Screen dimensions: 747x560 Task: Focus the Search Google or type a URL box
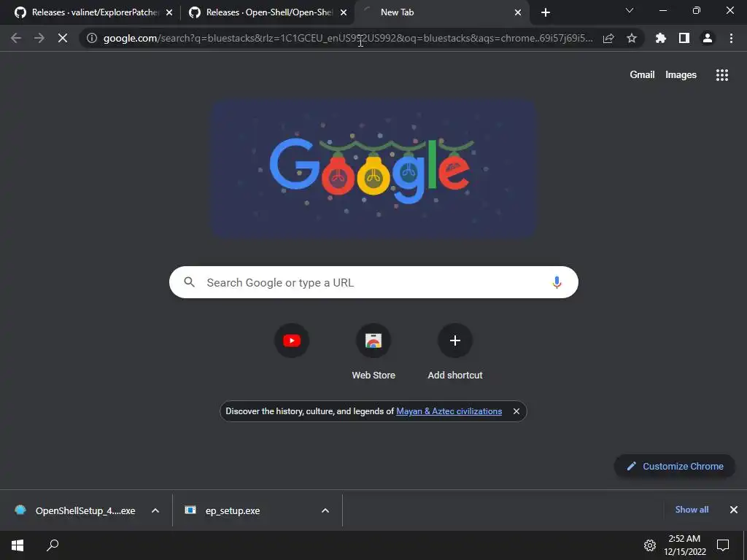click(x=373, y=282)
